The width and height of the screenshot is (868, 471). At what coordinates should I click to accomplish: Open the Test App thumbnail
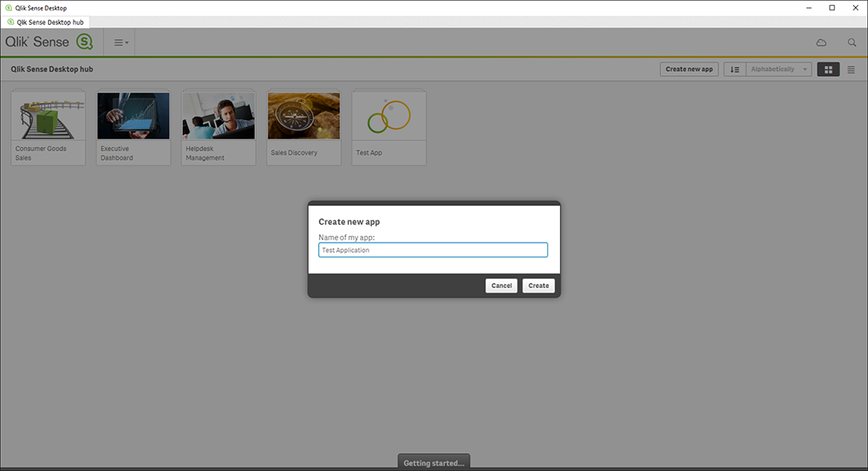point(389,115)
